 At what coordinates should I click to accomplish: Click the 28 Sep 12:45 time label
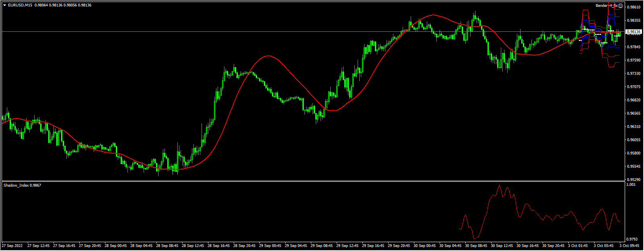tap(193, 245)
